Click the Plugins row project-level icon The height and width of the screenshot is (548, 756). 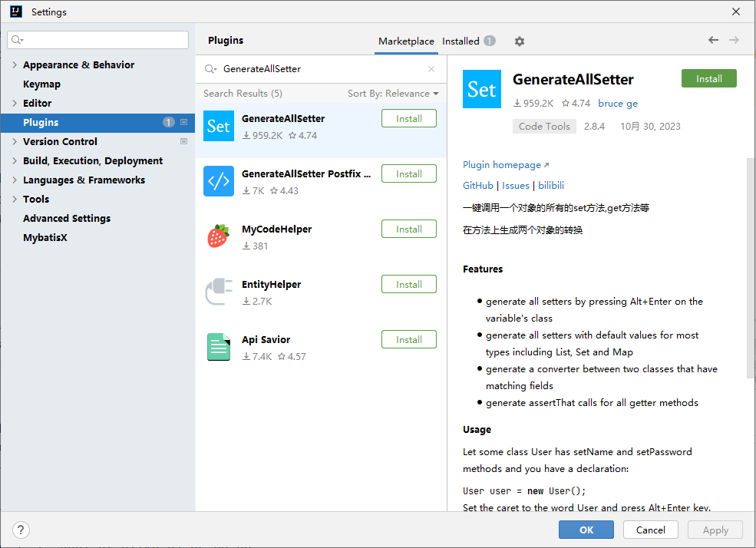(183, 123)
